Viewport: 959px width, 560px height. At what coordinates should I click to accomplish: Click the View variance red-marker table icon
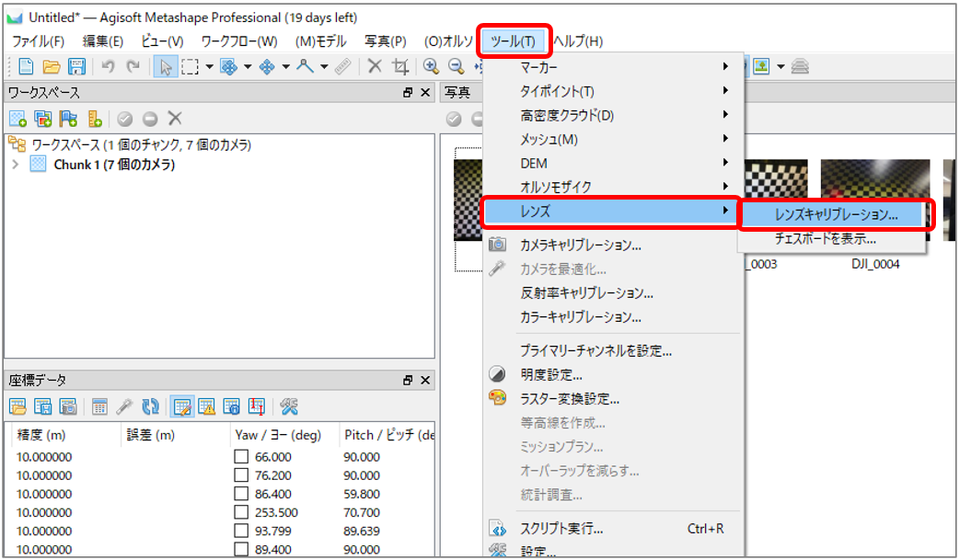(x=257, y=406)
